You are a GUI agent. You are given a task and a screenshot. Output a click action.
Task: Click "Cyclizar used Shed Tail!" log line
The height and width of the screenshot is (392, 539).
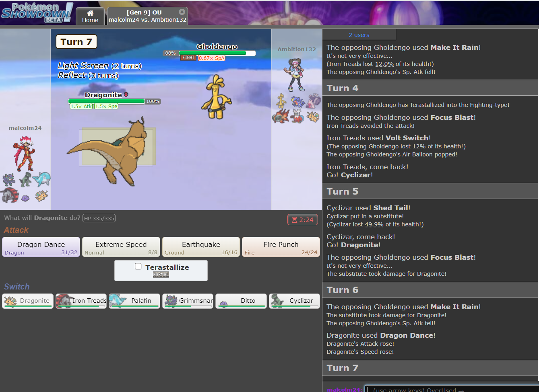pyautogui.click(x=368, y=208)
